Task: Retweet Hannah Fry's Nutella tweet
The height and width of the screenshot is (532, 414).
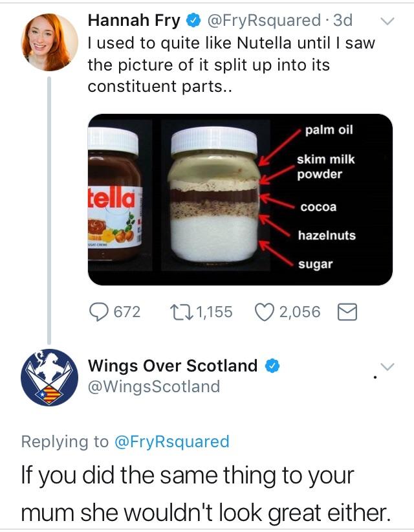Action: click(184, 312)
